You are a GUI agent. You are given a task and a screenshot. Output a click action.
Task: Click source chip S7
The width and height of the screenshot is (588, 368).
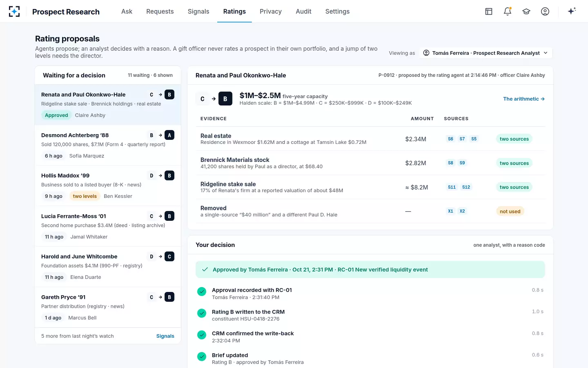click(462, 139)
